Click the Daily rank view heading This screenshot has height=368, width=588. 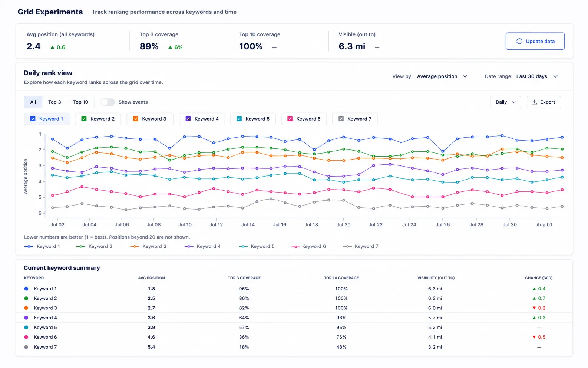click(x=48, y=73)
